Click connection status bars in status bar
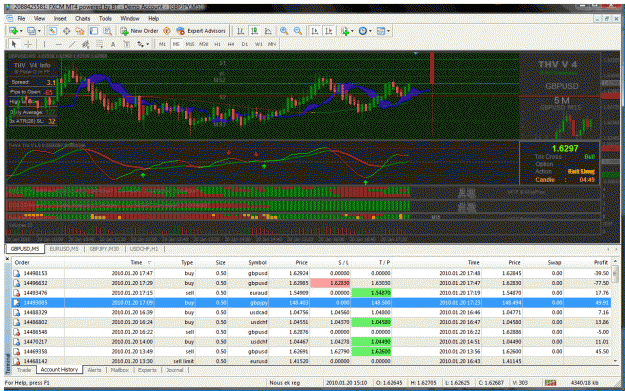 click(x=550, y=383)
